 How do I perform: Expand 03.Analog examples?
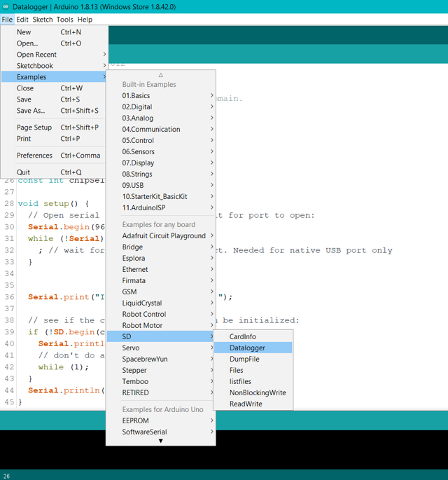pyautogui.click(x=161, y=118)
